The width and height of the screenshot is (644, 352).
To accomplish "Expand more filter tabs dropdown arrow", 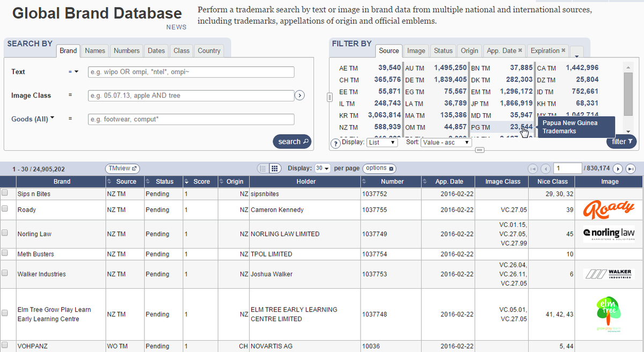I will (577, 53).
